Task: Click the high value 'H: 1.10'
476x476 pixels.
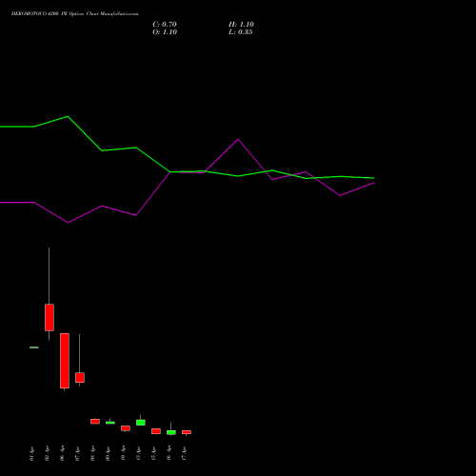Action: coord(241,25)
